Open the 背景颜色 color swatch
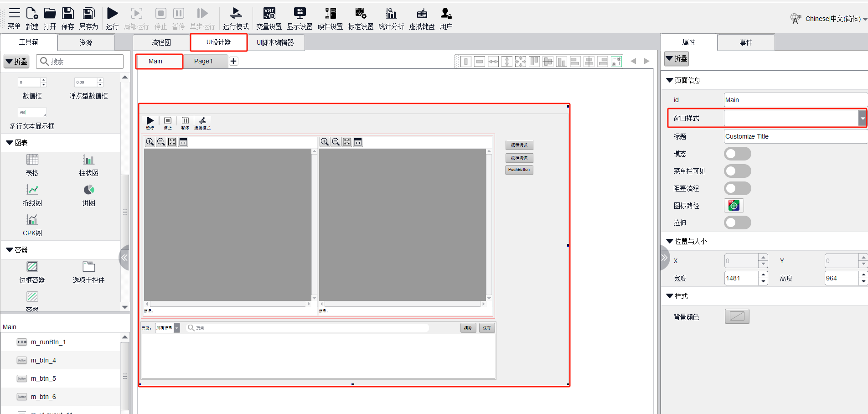 click(x=737, y=316)
